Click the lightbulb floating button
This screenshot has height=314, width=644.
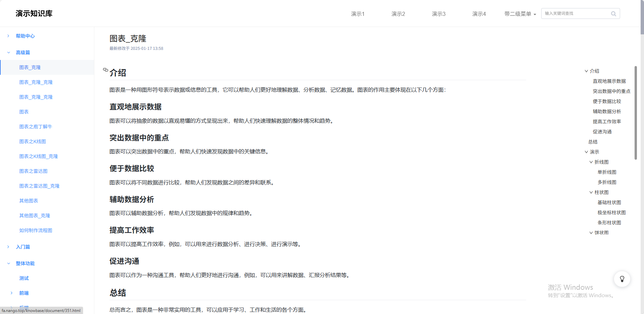(x=622, y=279)
